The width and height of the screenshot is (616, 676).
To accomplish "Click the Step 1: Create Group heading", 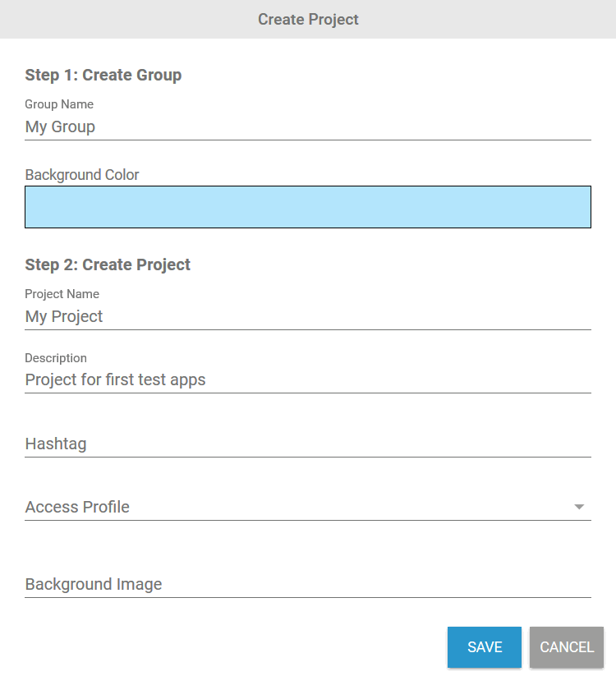I will (103, 75).
